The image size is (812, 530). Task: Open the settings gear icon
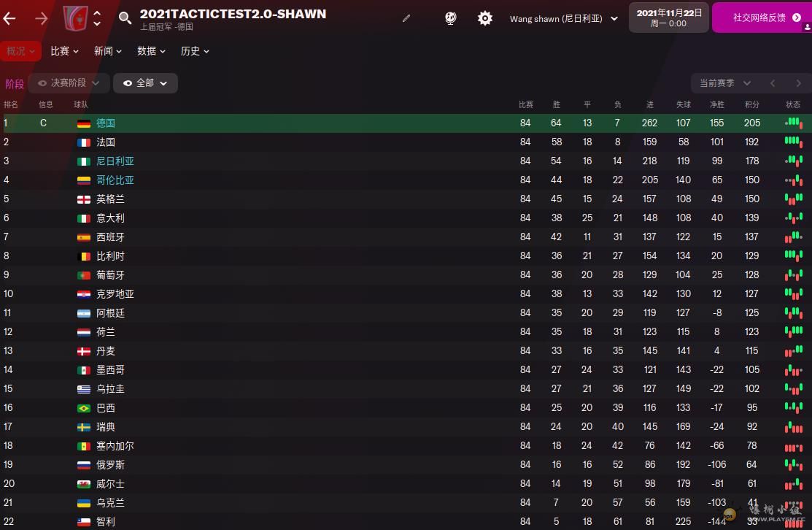(x=484, y=18)
